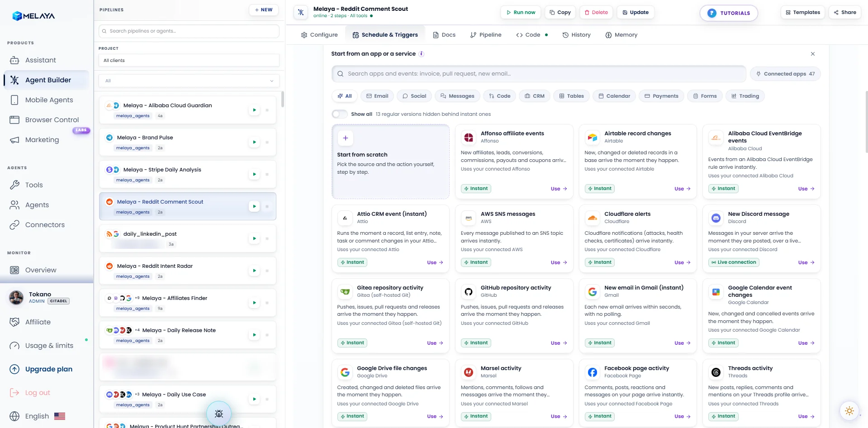Click the search pipelines or agents field

(x=189, y=31)
